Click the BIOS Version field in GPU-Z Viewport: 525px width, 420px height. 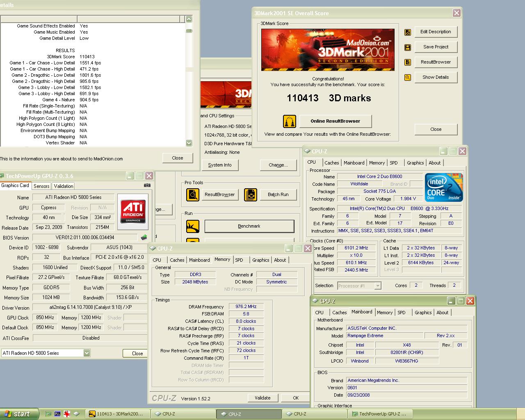[85, 237]
